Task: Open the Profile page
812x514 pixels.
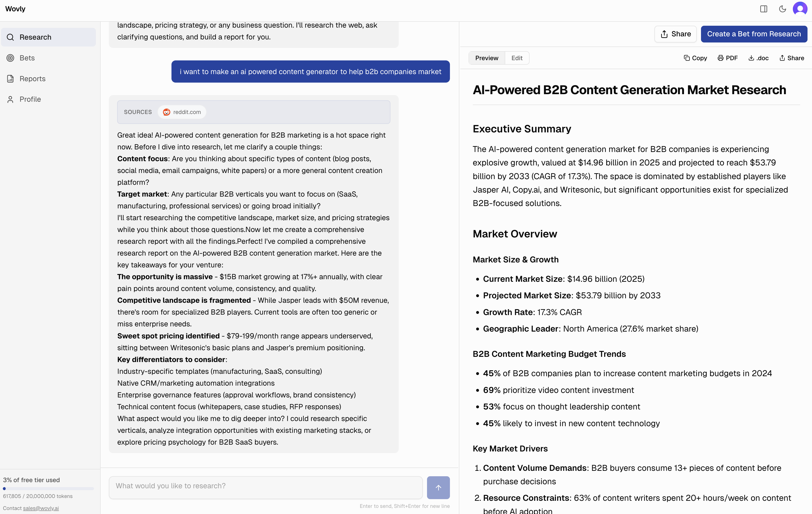Action: coord(30,99)
